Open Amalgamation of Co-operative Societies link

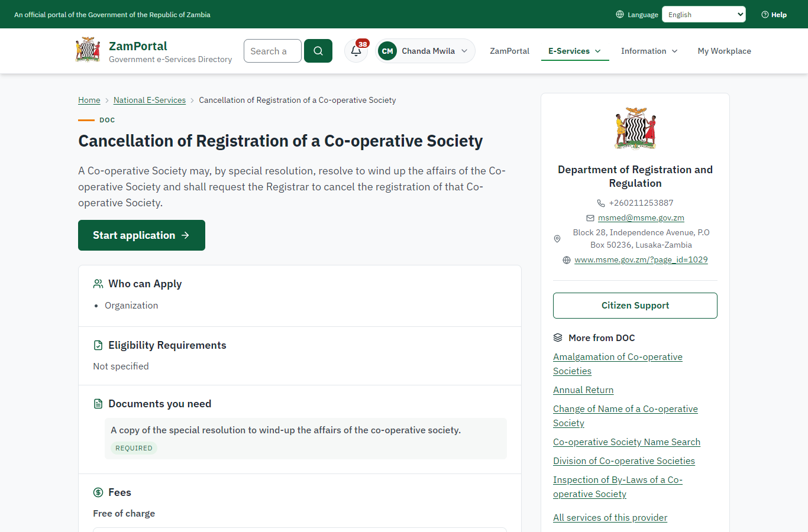[618, 364]
